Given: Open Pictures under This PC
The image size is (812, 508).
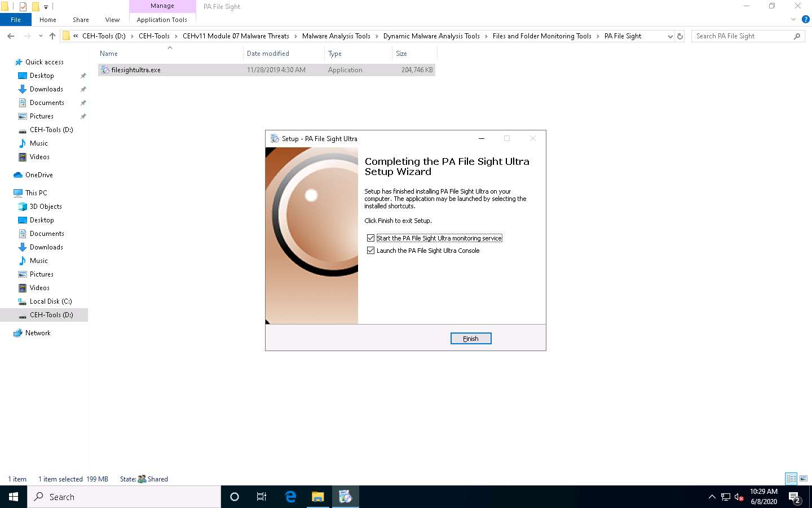Looking at the screenshot, I should 42,274.
